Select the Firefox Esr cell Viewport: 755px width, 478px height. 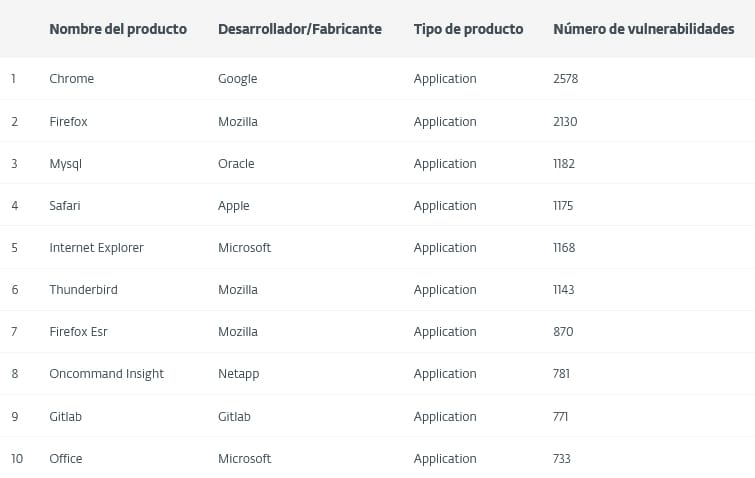pyautogui.click(x=79, y=332)
